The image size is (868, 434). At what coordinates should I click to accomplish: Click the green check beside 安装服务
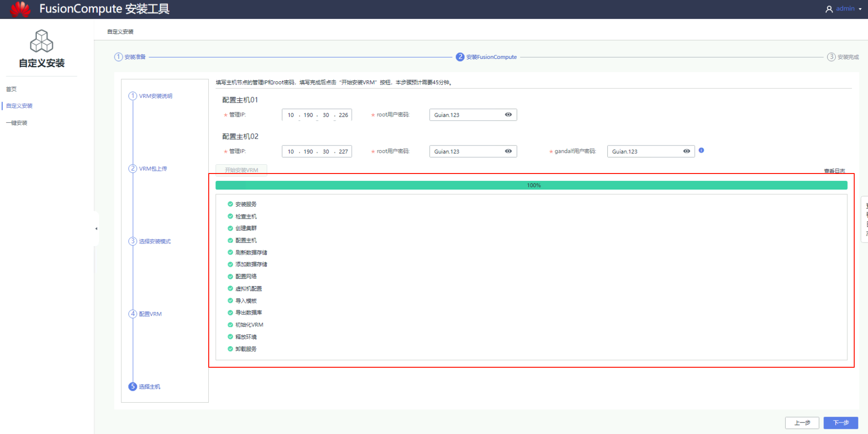click(230, 204)
